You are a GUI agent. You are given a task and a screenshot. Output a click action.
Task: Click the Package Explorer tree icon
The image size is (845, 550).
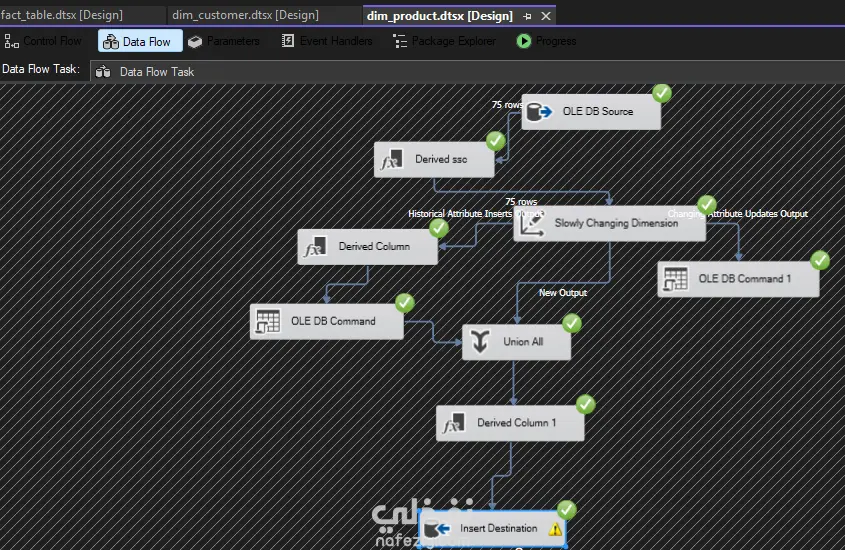point(399,41)
